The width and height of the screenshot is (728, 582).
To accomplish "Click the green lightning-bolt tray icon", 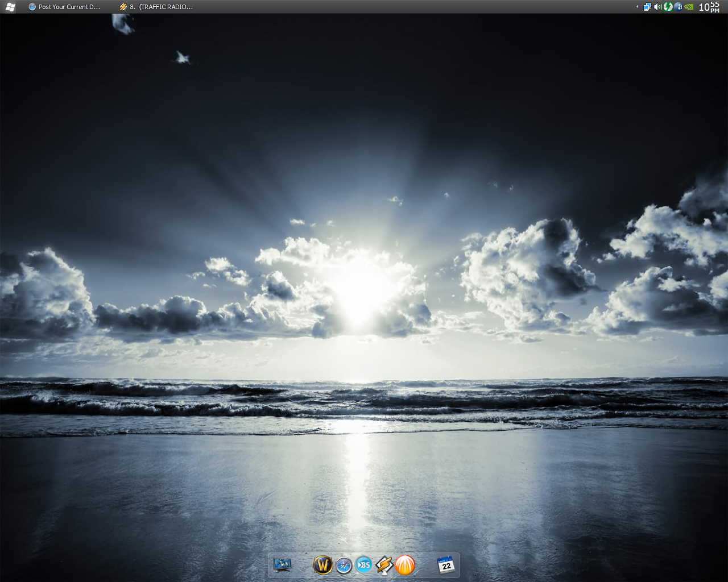I will tap(668, 7).
